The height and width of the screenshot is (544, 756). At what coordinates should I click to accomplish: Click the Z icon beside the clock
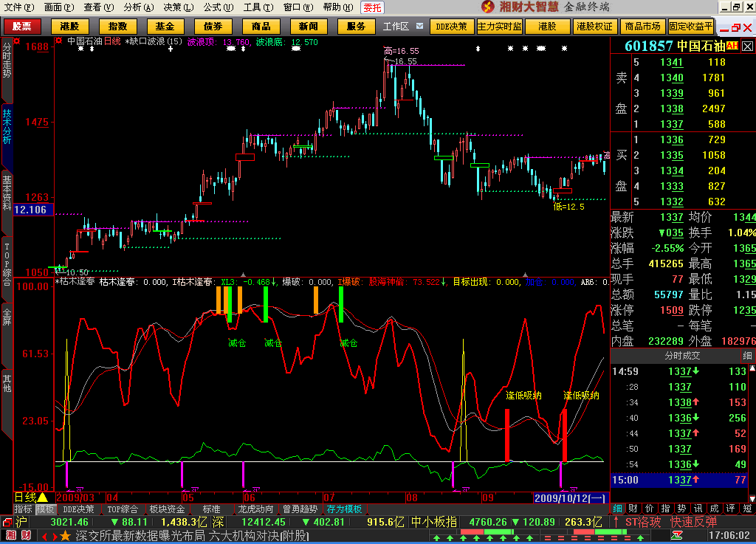[x=677, y=535]
